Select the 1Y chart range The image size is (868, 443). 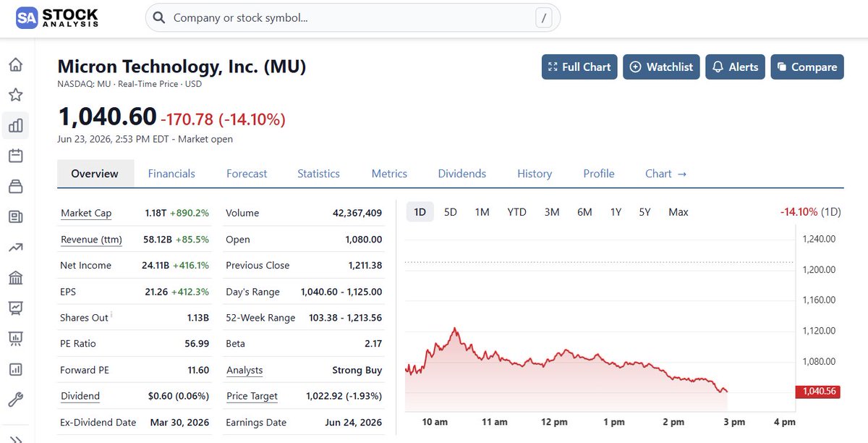coord(616,212)
